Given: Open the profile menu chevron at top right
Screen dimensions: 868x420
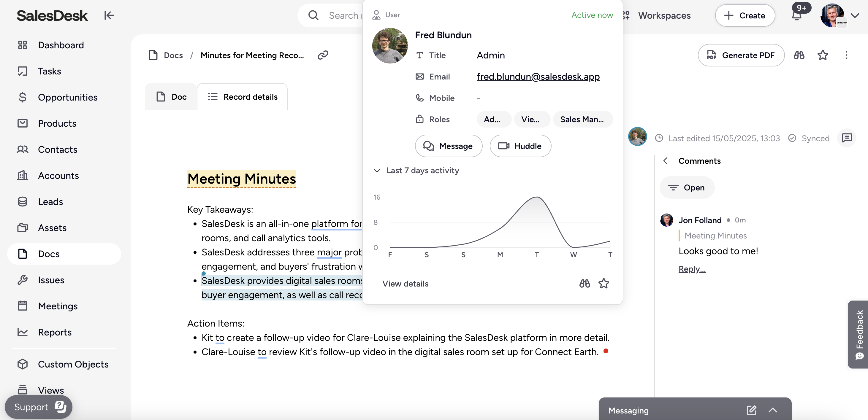Looking at the screenshot, I should (x=855, y=16).
